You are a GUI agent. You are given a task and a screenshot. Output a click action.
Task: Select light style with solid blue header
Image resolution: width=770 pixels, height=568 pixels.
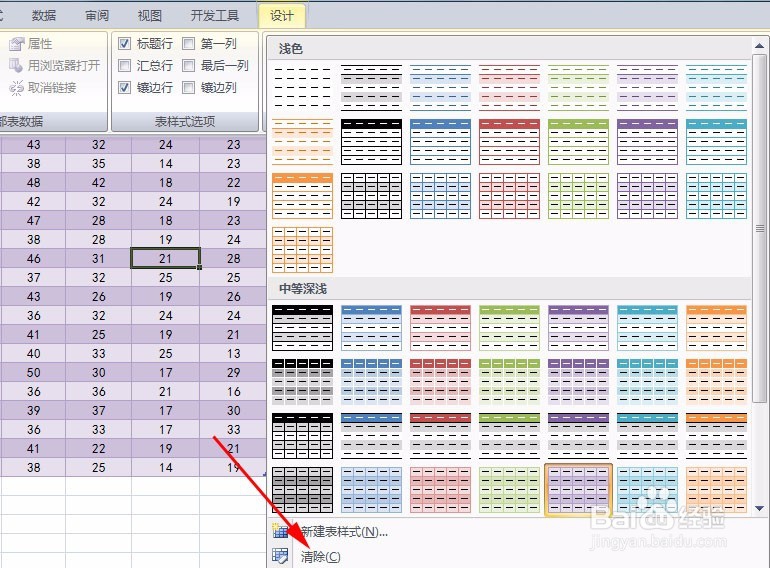tap(440, 142)
